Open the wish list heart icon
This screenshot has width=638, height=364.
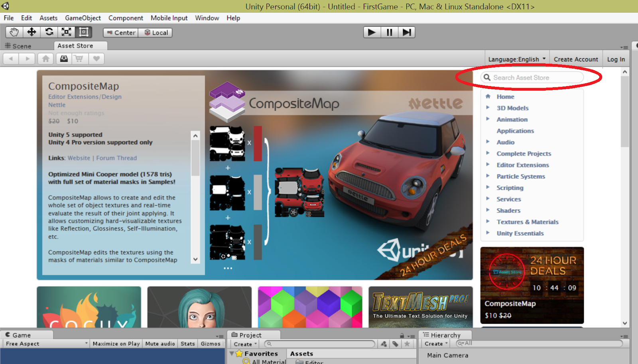click(x=96, y=59)
